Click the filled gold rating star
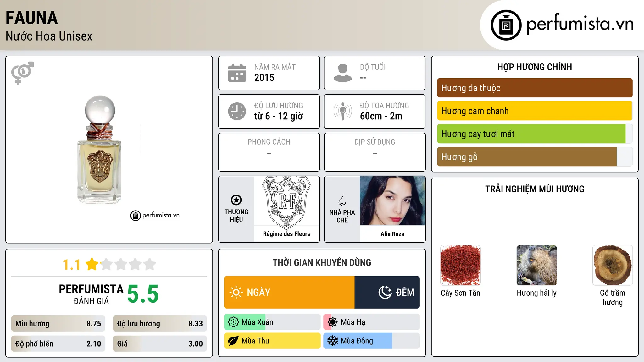Image resolution: width=644 pixels, height=362 pixels. pyautogui.click(x=92, y=264)
